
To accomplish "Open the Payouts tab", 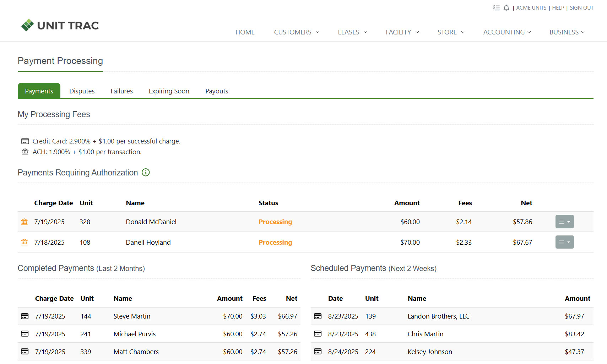I will coord(217,91).
